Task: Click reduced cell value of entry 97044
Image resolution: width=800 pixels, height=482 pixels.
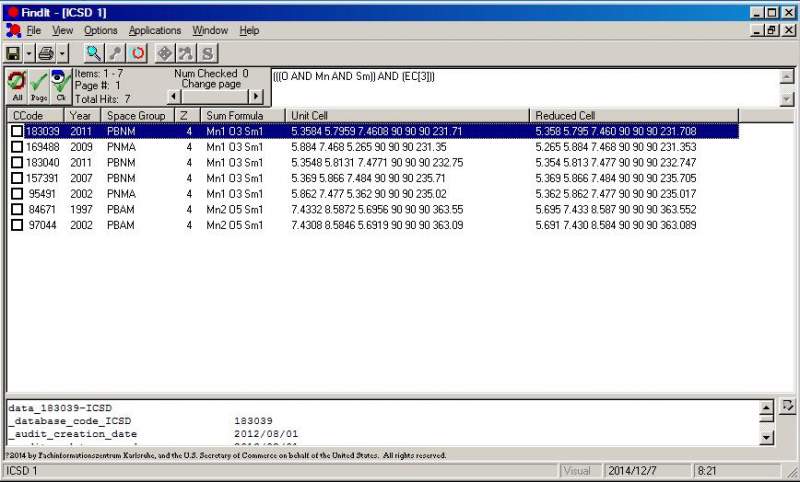Action: (616, 225)
